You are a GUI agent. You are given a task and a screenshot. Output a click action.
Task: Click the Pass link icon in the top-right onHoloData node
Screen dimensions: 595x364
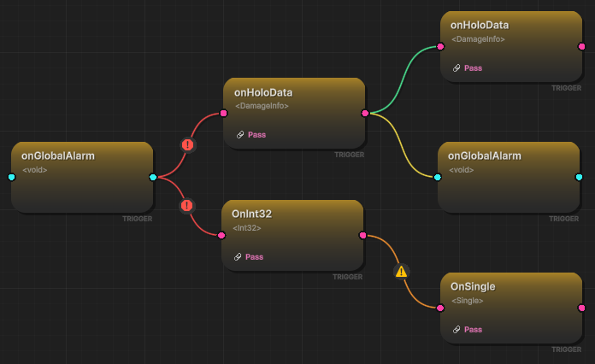coord(457,68)
